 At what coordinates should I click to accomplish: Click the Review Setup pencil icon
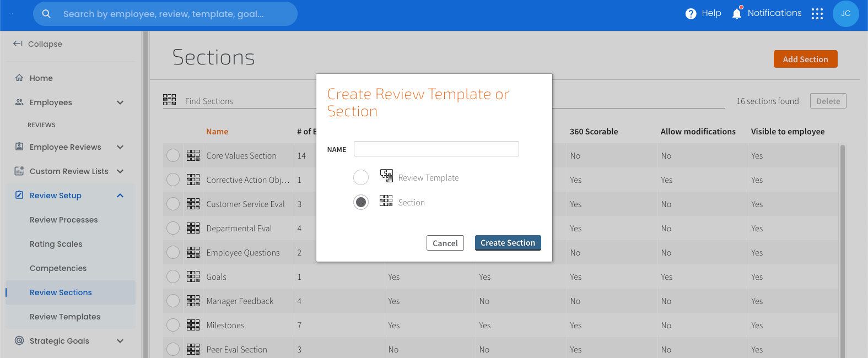click(x=19, y=195)
